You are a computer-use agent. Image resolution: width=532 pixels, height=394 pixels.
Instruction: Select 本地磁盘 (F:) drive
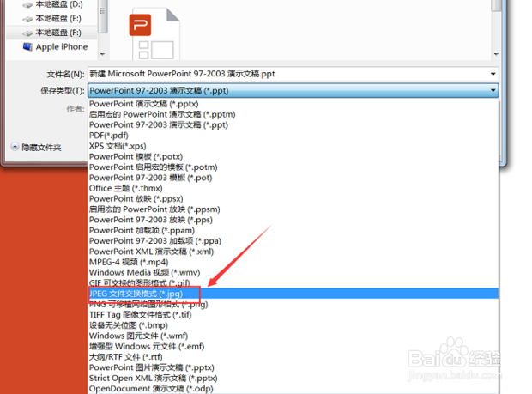click(x=58, y=33)
